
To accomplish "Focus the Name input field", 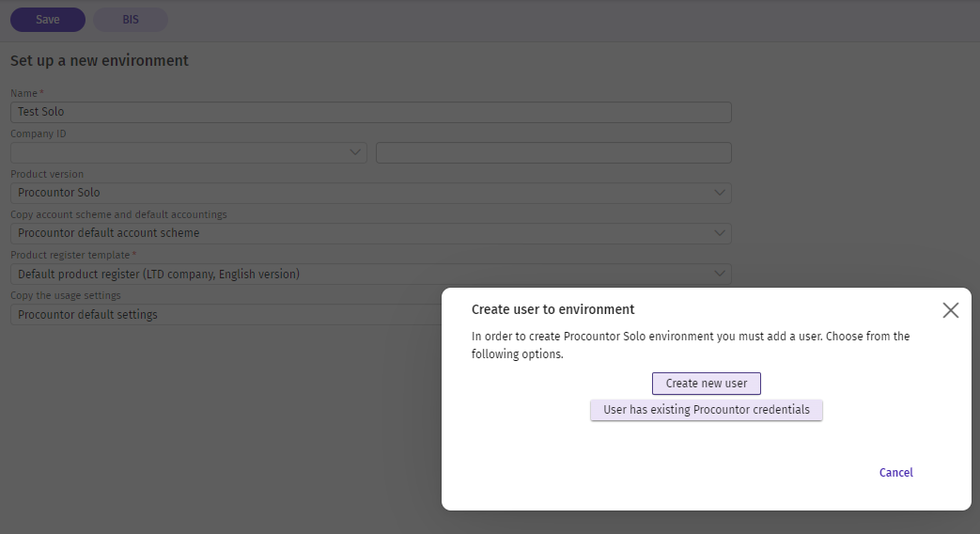I will coord(370,112).
